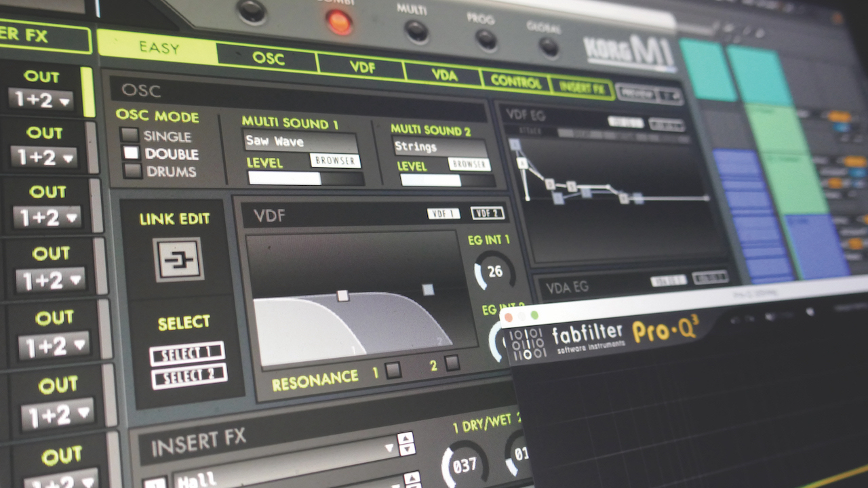Screen dimensions: 868x488
Task: Click the EG INT 1 knob showing 26
Action: tap(494, 271)
